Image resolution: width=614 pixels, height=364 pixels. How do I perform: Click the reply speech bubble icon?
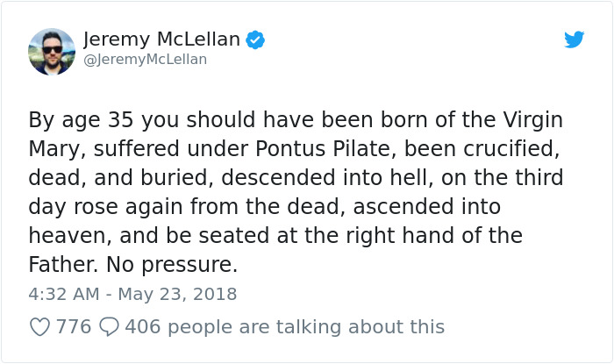pyautogui.click(x=109, y=327)
